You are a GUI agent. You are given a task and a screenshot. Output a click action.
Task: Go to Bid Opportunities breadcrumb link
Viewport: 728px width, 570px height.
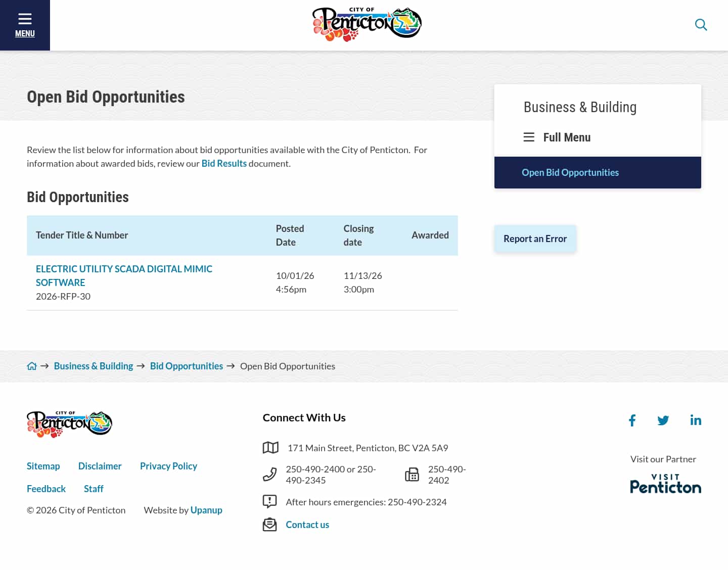187,366
